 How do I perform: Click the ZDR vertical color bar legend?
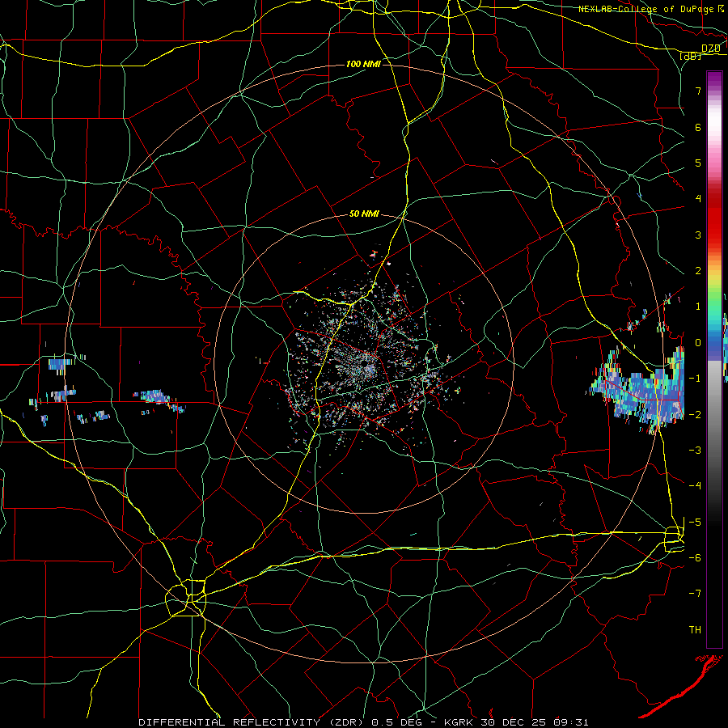pyautogui.click(x=714, y=359)
